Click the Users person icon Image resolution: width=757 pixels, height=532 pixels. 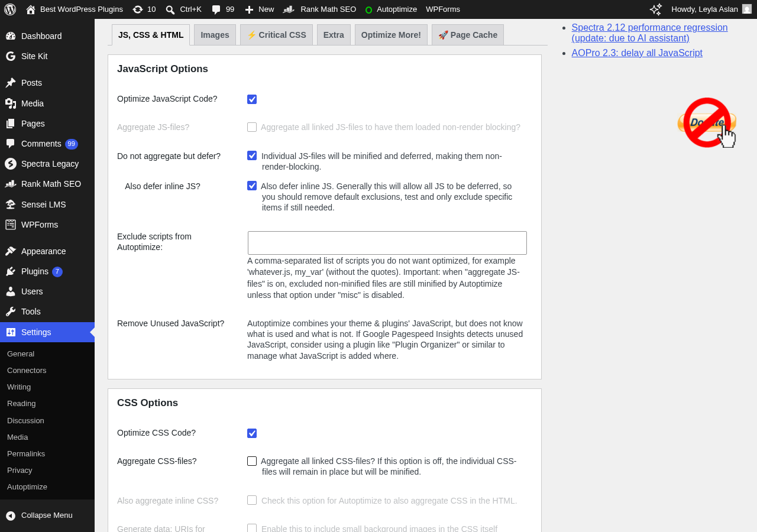tap(11, 291)
